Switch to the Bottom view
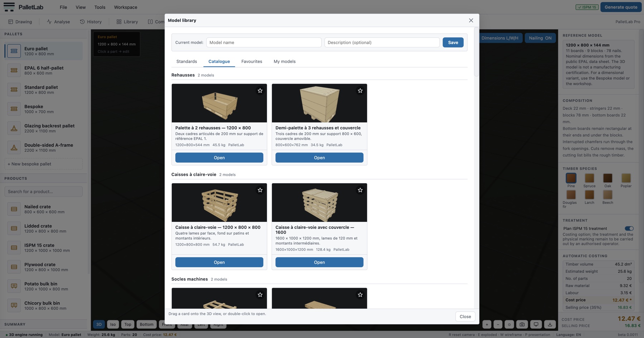The height and width of the screenshot is (338, 644). pyautogui.click(x=147, y=324)
